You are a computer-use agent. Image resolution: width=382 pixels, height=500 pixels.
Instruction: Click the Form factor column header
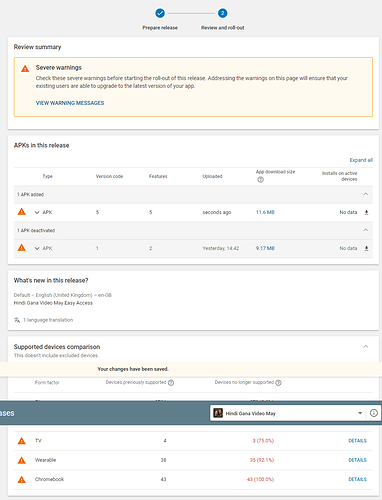47,383
